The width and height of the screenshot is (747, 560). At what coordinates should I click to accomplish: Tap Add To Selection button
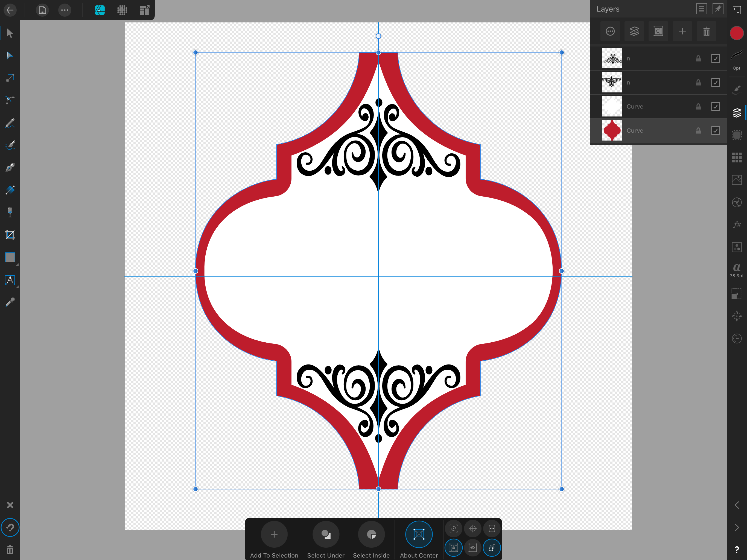click(x=274, y=539)
